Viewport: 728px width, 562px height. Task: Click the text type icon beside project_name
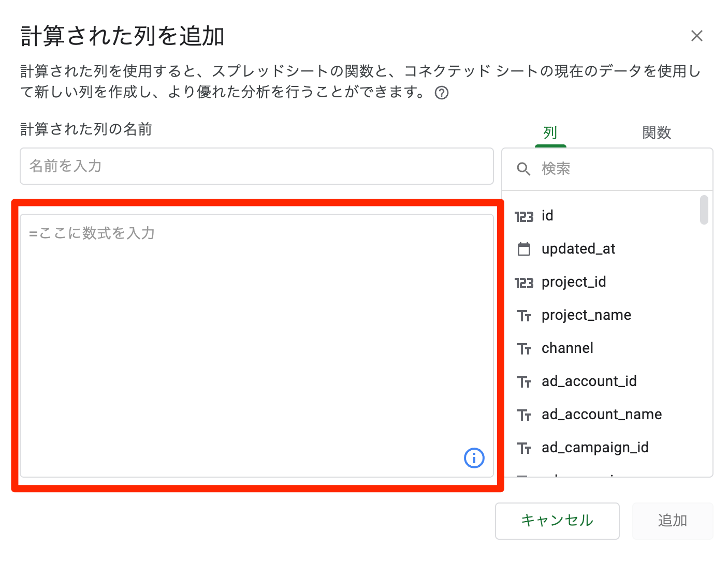click(x=523, y=316)
